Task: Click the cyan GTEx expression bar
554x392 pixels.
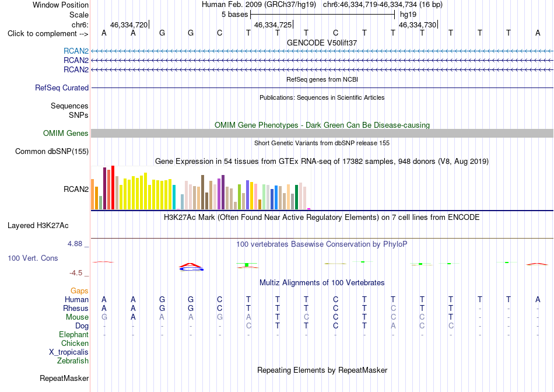Action: (174, 197)
